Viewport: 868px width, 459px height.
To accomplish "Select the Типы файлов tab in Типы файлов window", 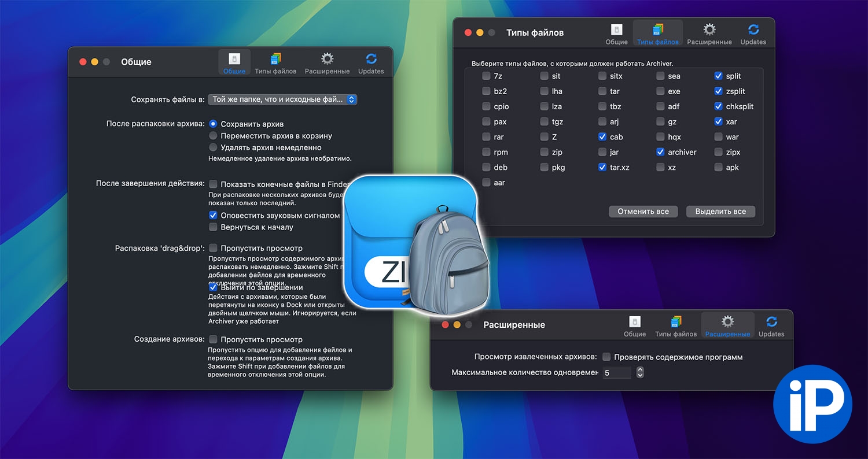I will [657, 33].
